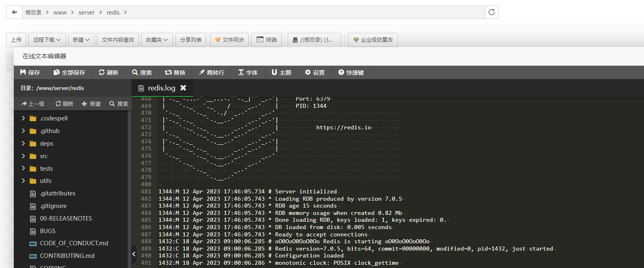Screen dimensions: 644x268
Task: Show 快捷键 shortcuts help
Action: (x=351, y=72)
